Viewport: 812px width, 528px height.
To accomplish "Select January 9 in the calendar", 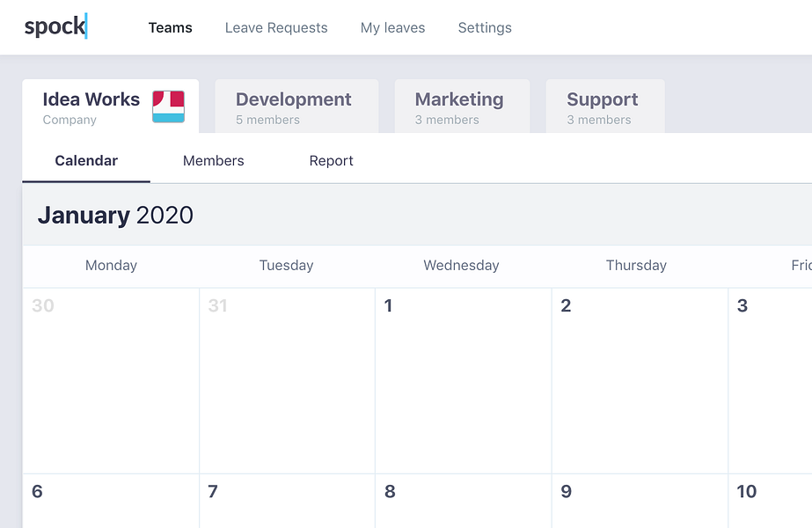I will (x=640, y=501).
